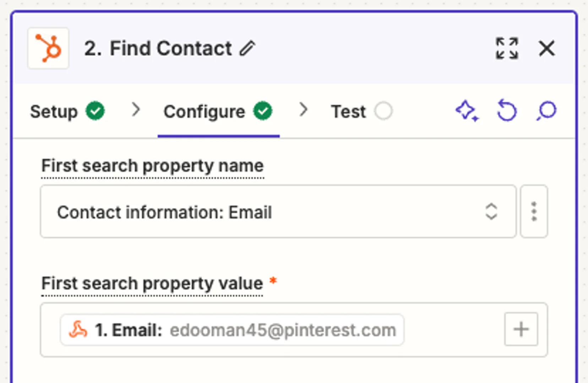Click the webhook icon beside the Email value
The image size is (588, 383).
[x=79, y=329]
